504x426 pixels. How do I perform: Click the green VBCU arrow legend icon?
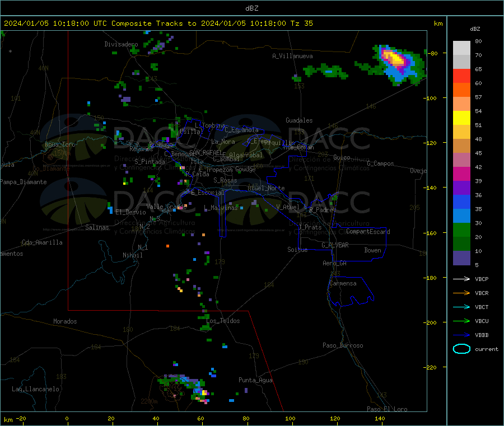461,321
